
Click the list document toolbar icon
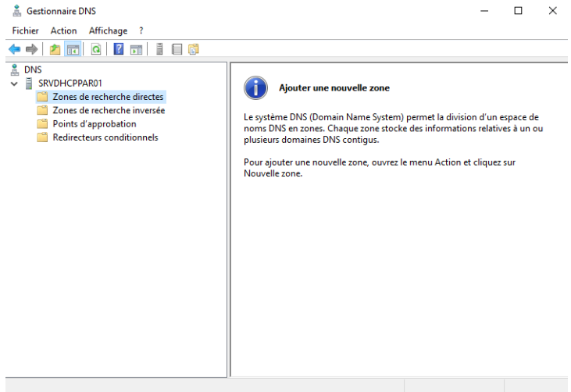[x=177, y=49]
